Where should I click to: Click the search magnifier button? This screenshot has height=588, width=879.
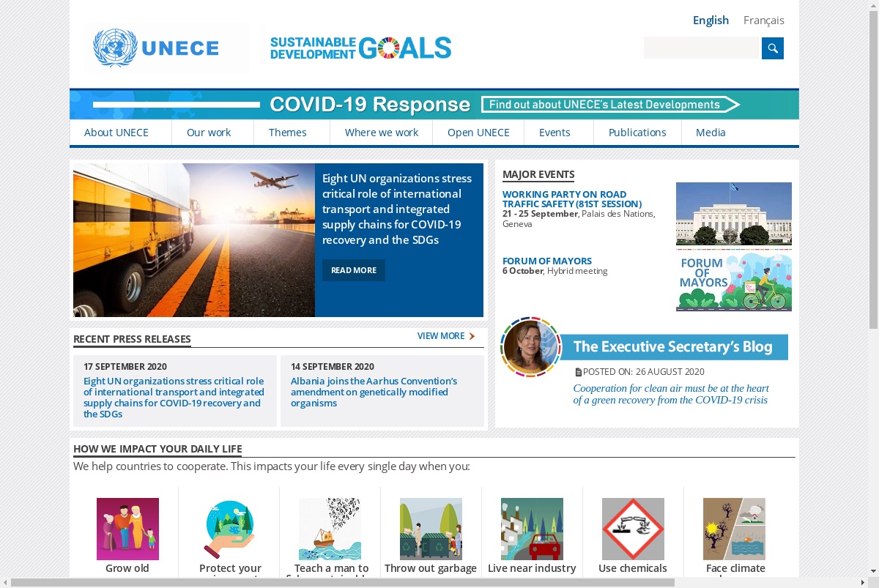point(773,48)
